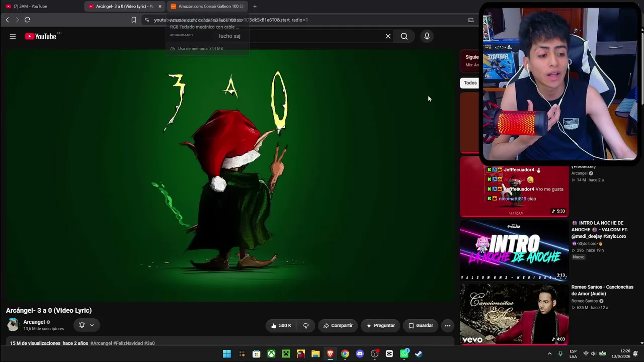Click the #FelizNavidad hashtag

(128, 343)
